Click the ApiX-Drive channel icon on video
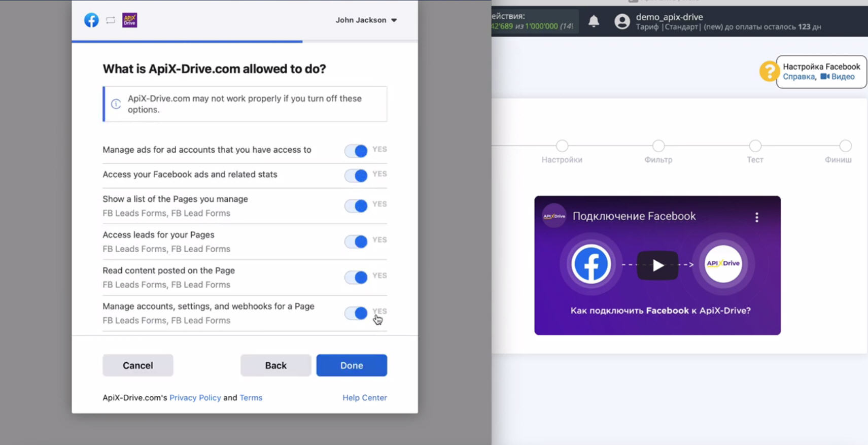The image size is (868, 445). point(554,216)
